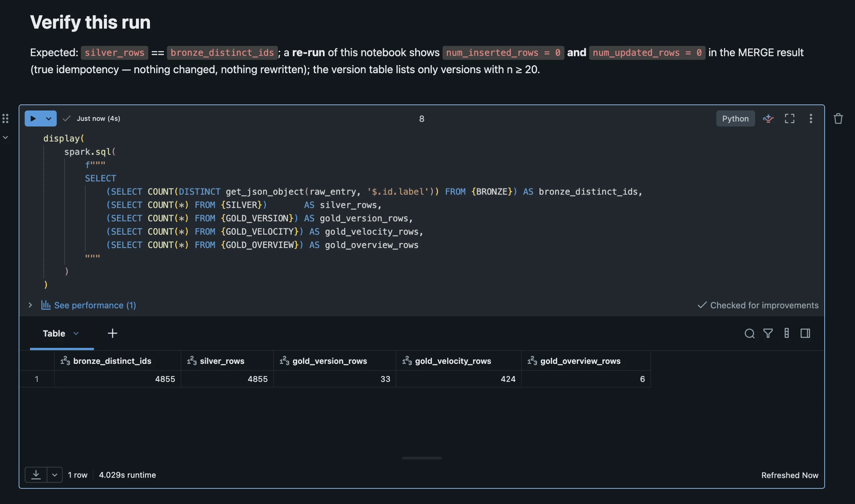
Task: Search the results table
Action: coord(749,333)
